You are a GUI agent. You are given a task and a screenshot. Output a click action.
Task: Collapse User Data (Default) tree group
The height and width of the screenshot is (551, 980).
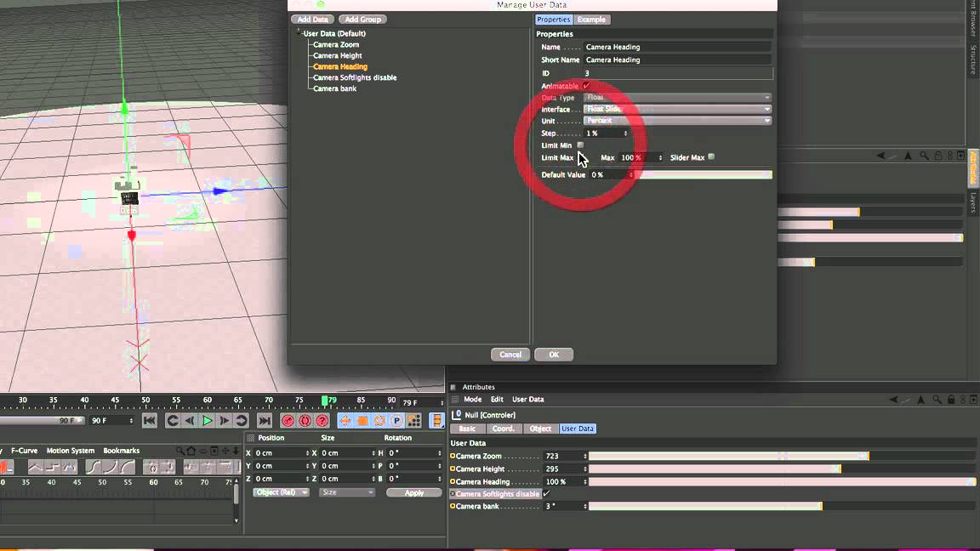299,32
